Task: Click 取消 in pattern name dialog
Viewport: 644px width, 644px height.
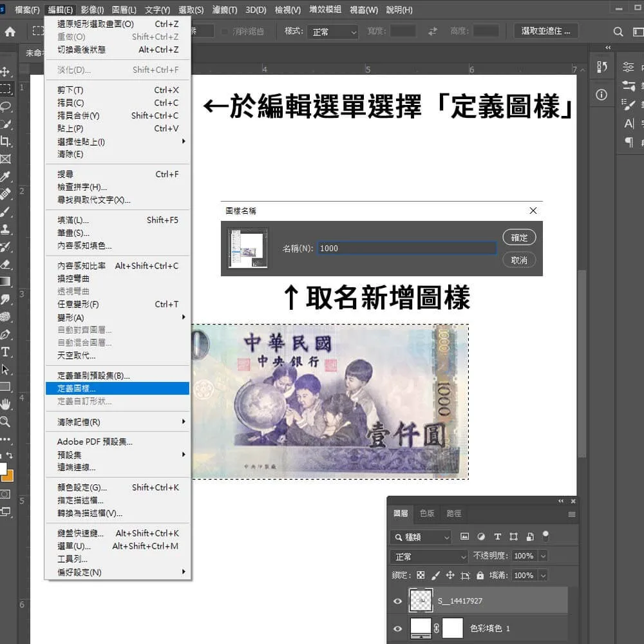Action: pos(518,260)
